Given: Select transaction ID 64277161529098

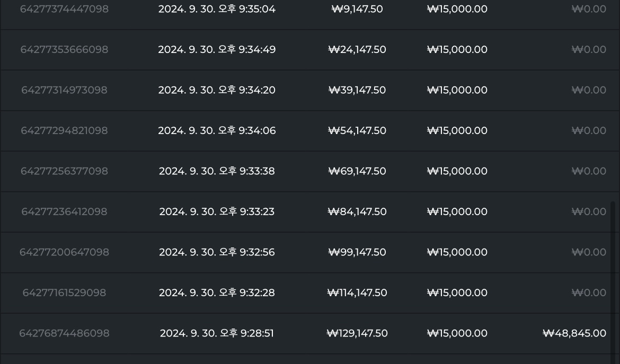Looking at the screenshot, I should pyautogui.click(x=64, y=293).
